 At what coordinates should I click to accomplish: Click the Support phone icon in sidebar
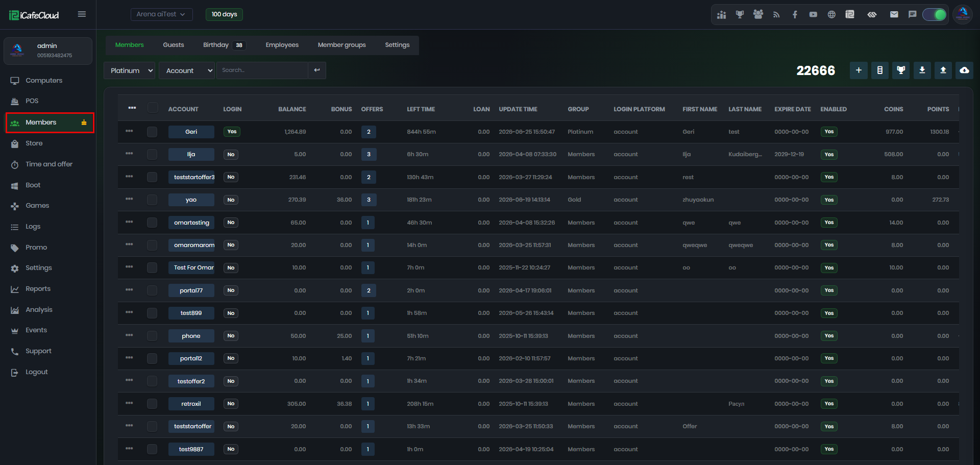coord(15,352)
